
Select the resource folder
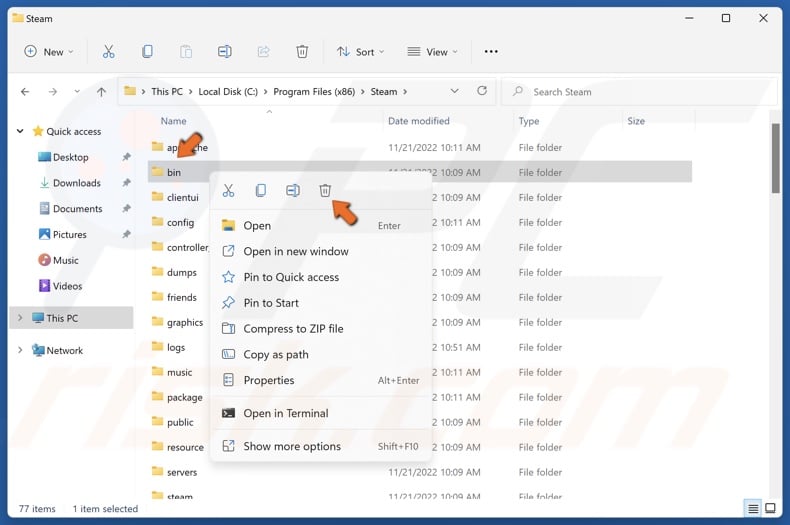185,447
